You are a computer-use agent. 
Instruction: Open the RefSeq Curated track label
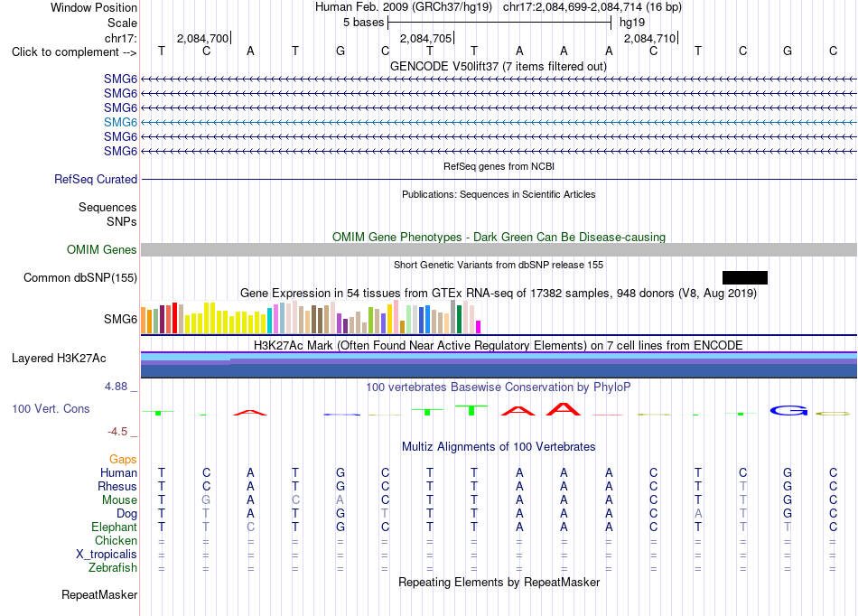(96, 179)
